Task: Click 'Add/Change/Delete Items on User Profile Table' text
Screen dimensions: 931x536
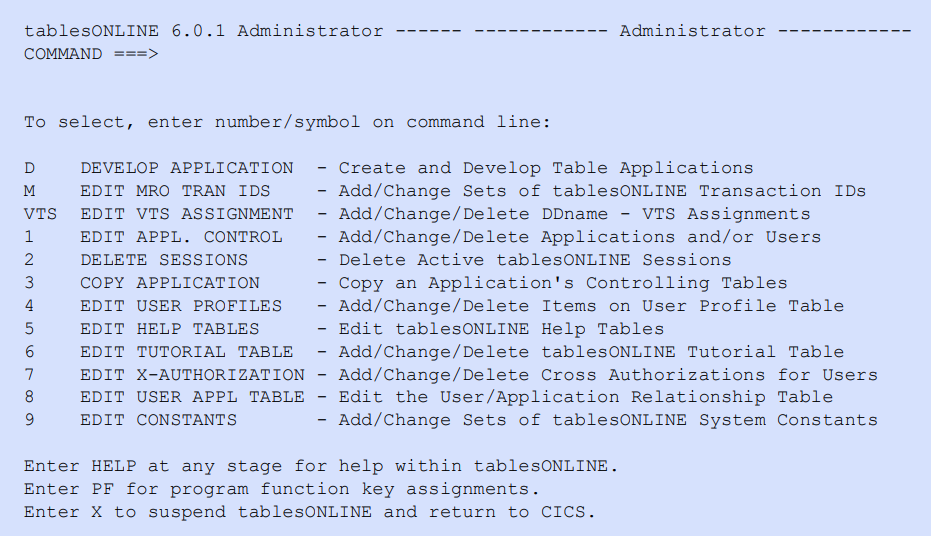Action: (x=591, y=306)
